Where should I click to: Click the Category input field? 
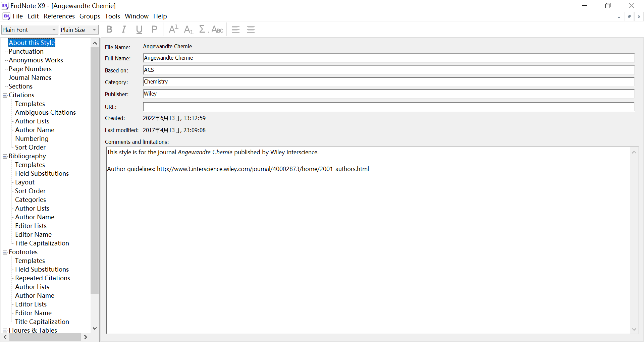click(389, 82)
